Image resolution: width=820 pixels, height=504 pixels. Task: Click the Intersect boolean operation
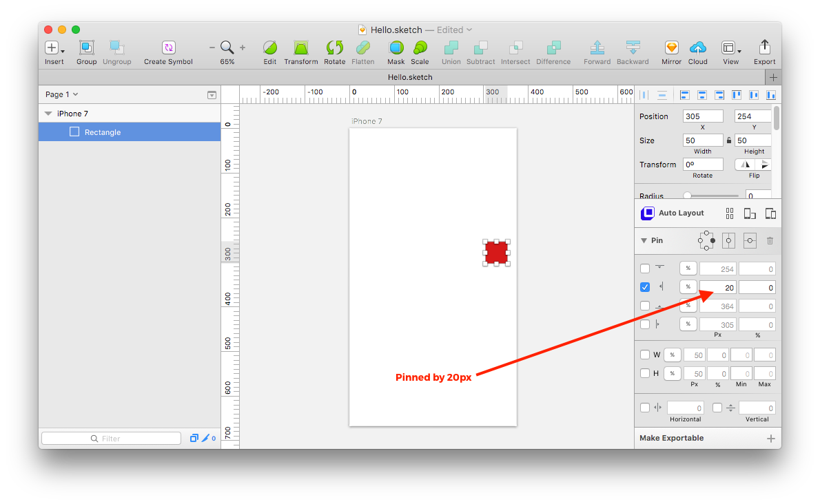click(515, 48)
